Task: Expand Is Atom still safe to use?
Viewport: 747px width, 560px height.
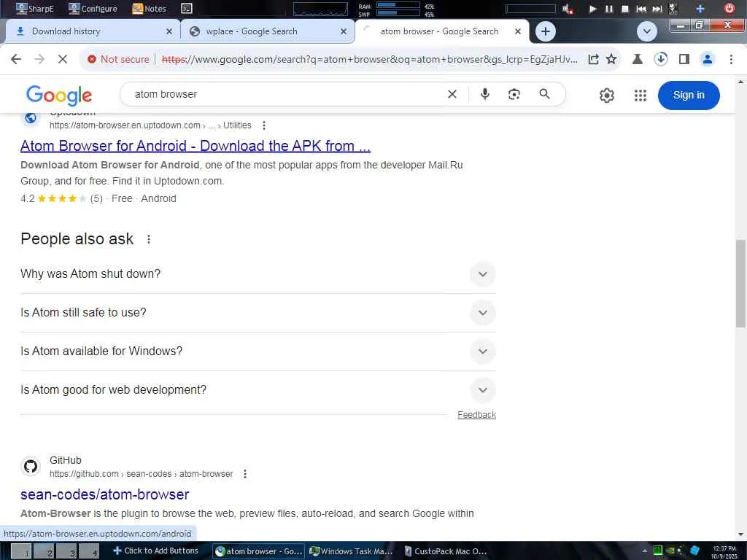Action: 258,312
